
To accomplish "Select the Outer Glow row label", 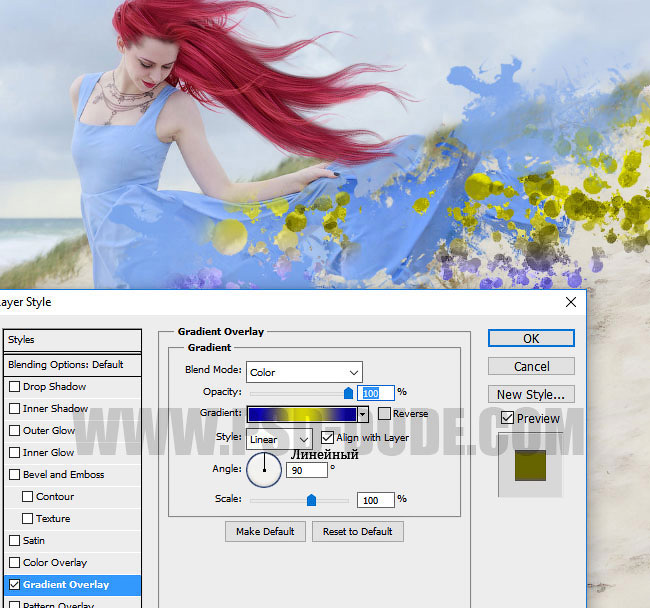I will (x=49, y=430).
